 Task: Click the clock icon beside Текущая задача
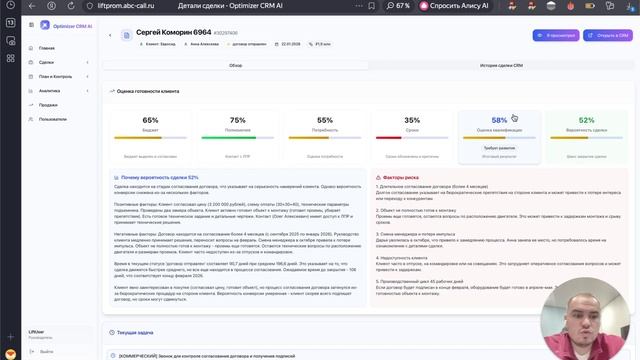coord(112,333)
